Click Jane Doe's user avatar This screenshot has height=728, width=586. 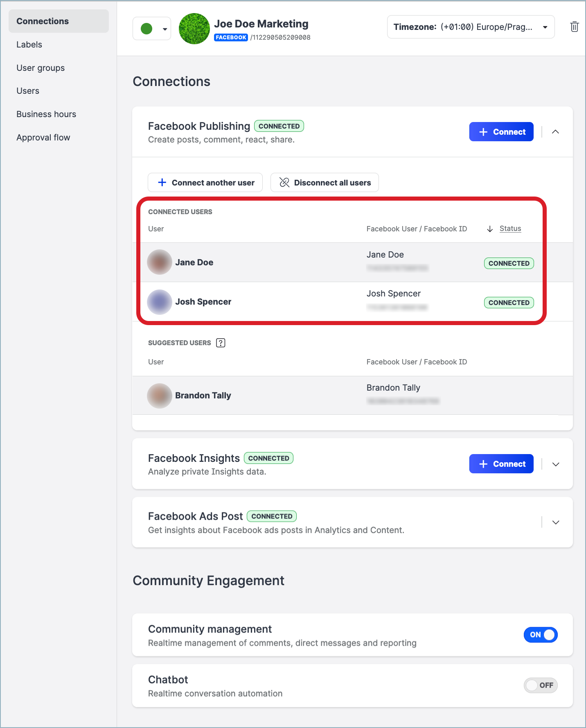coord(160,262)
